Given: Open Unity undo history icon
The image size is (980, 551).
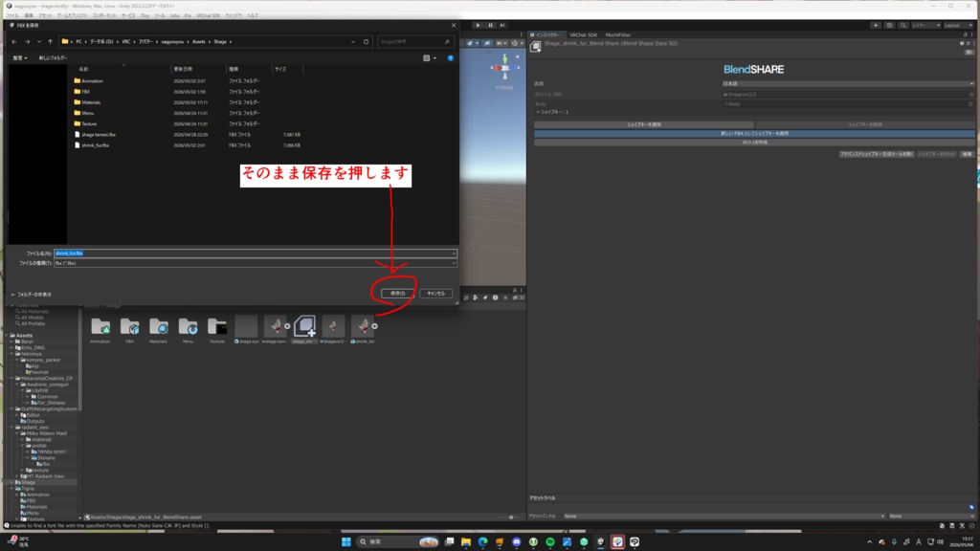Looking at the screenshot, I should click(889, 25).
